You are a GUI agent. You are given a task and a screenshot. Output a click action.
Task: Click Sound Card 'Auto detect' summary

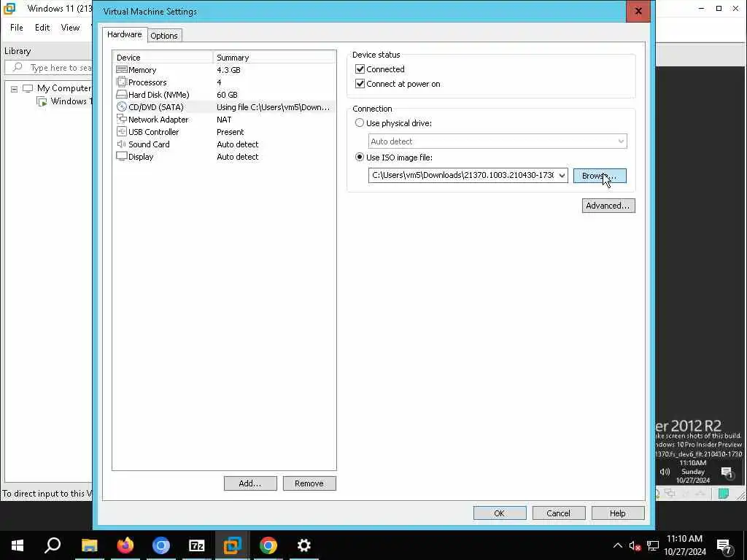click(238, 144)
